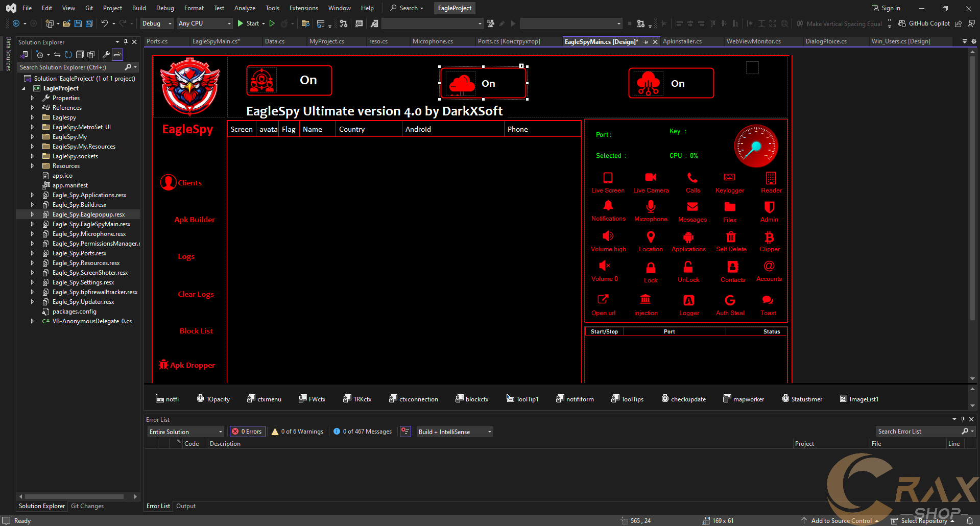Click the Calls phone icon
The image size is (980, 526).
pyautogui.click(x=692, y=178)
